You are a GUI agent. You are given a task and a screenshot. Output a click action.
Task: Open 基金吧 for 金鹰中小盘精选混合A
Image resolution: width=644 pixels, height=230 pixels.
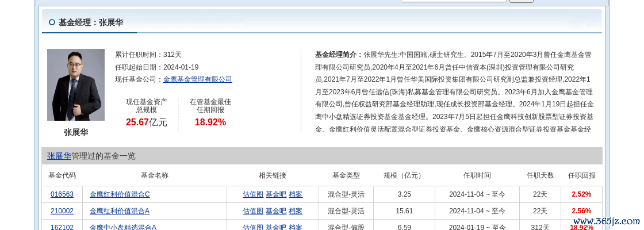pos(276,227)
